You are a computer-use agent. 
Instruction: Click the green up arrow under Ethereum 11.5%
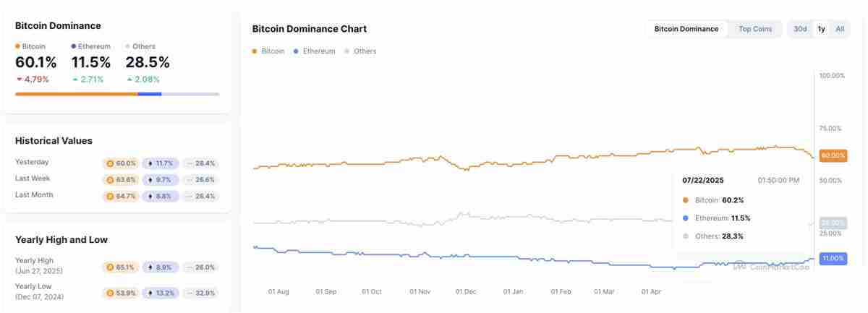click(75, 80)
